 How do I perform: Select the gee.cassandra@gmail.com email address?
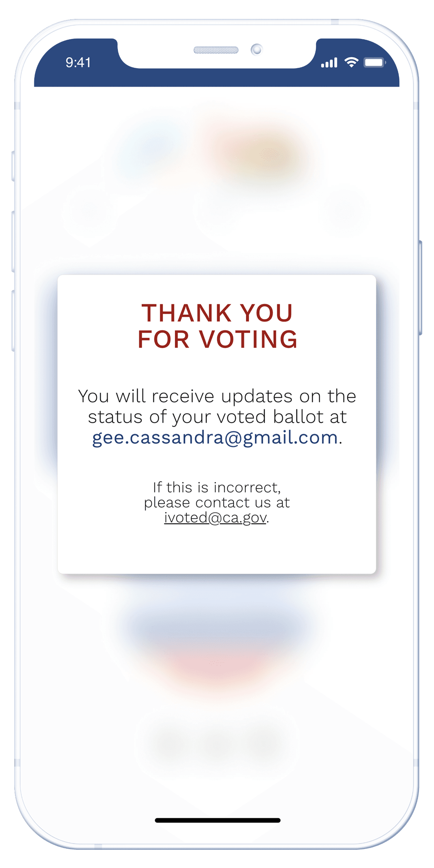pyautogui.click(x=215, y=438)
